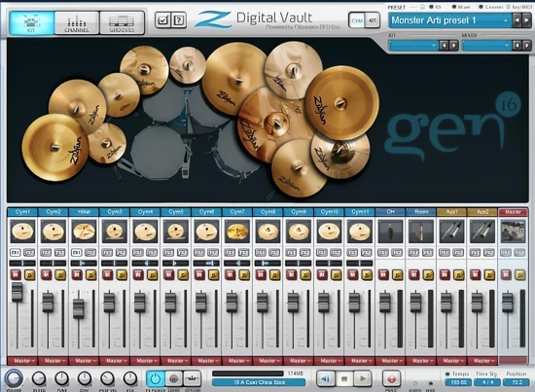Start playback with the play button
535x392 pixels.
pos(363,378)
